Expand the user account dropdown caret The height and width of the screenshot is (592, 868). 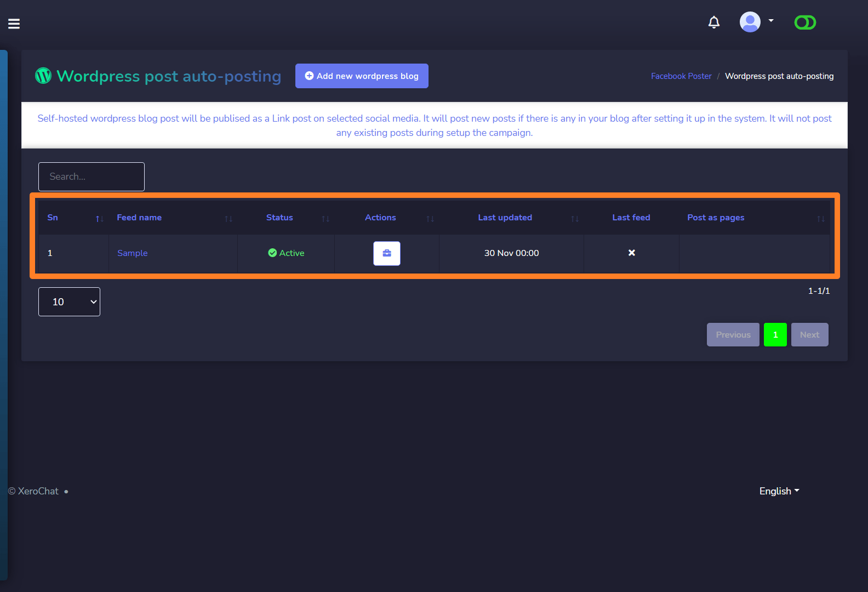pos(771,21)
